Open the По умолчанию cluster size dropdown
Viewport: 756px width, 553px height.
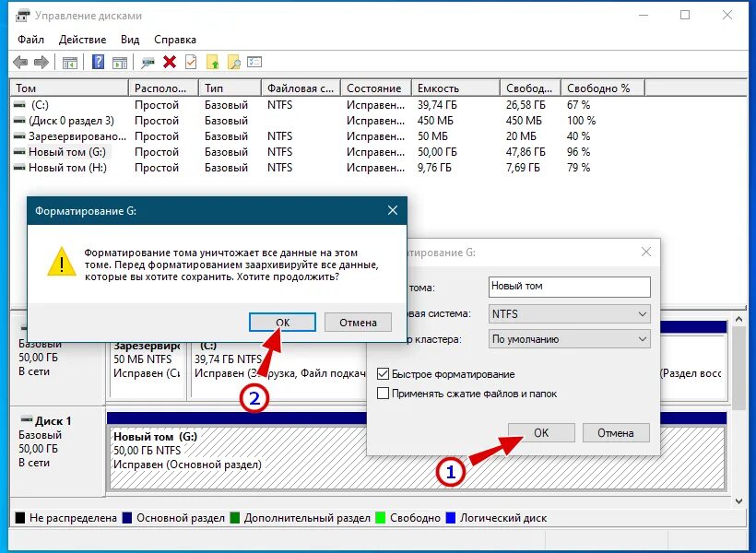(x=570, y=339)
